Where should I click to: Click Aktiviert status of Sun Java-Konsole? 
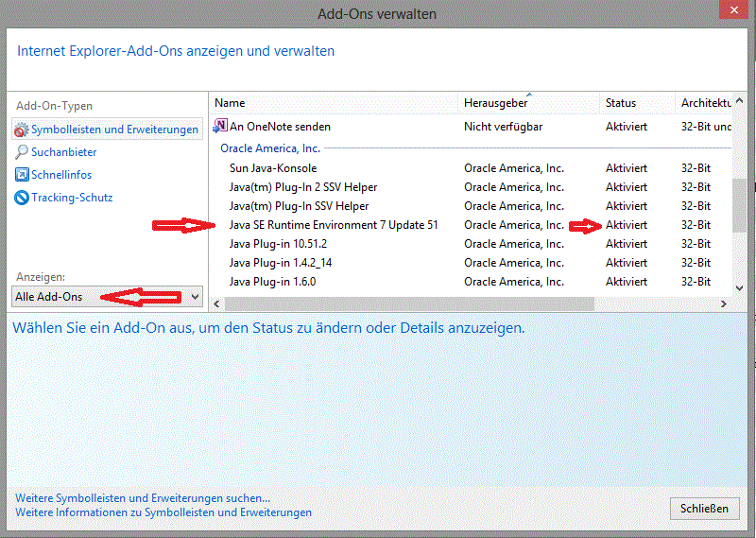click(x=627, y=168)
